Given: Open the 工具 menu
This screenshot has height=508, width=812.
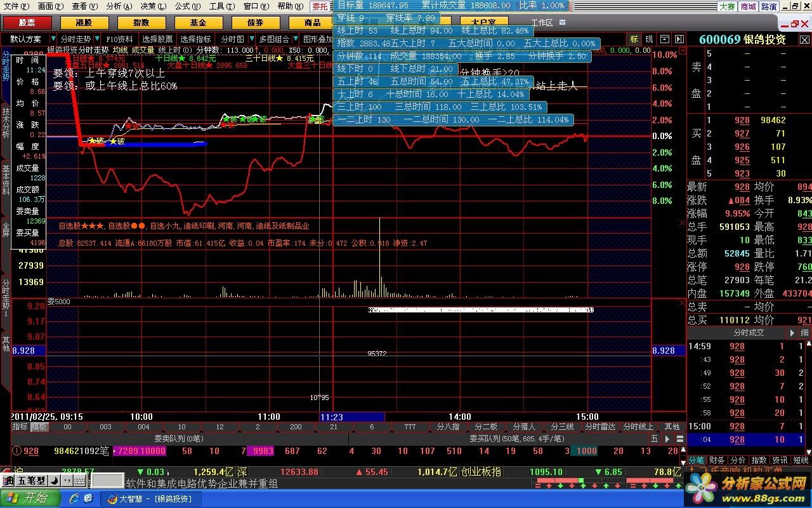Looking at the screenshot, I should [221, 6].
